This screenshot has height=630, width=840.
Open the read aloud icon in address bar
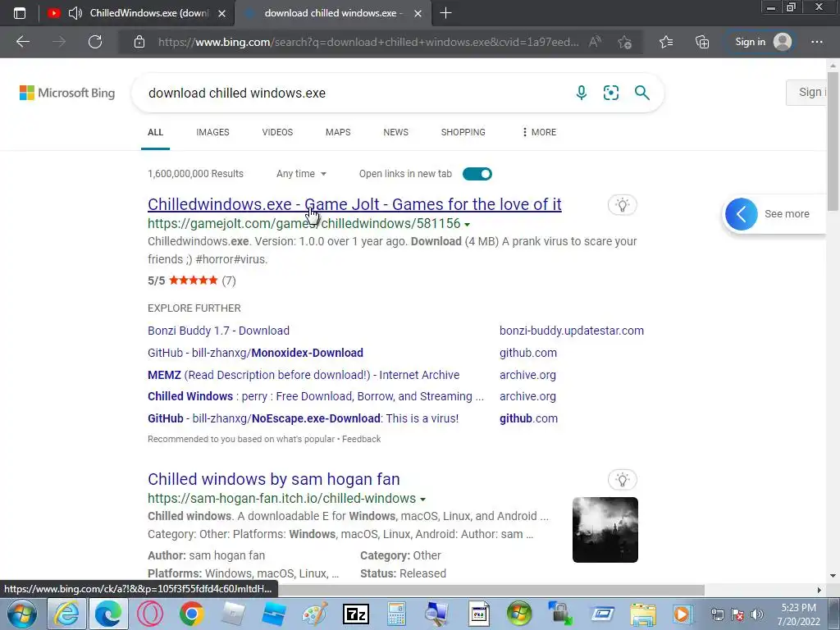(595, 42)
